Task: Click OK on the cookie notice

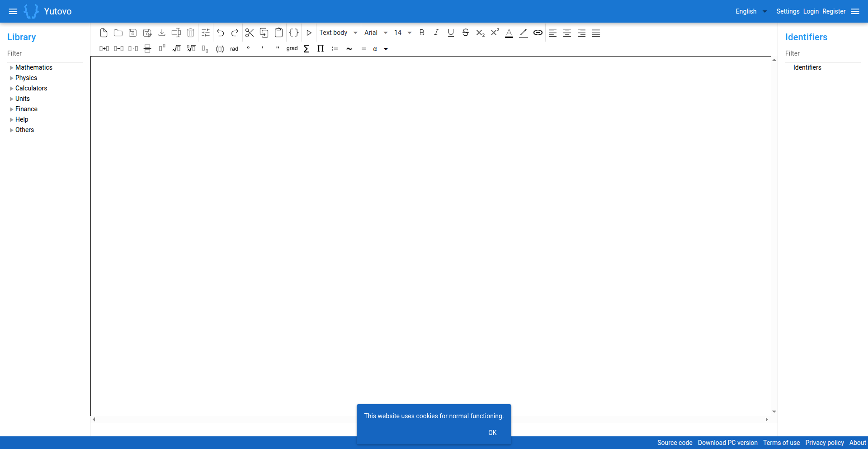Action: coord(492,433)
